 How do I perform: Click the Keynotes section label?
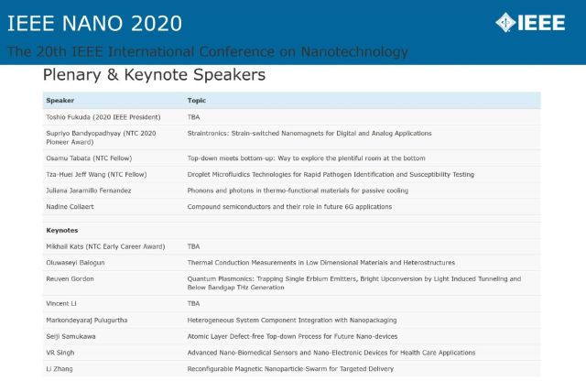[x=62, y=230]
